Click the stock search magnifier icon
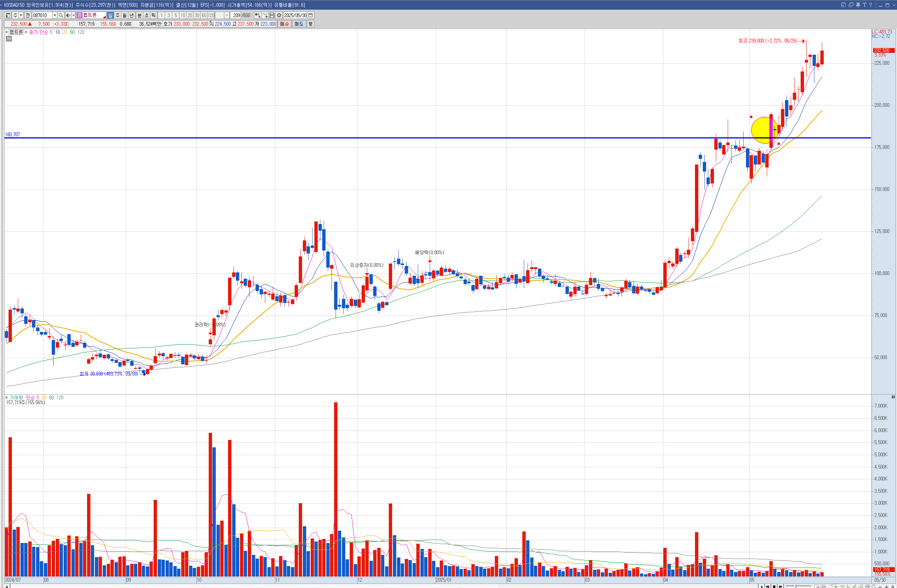 point(61,16)
